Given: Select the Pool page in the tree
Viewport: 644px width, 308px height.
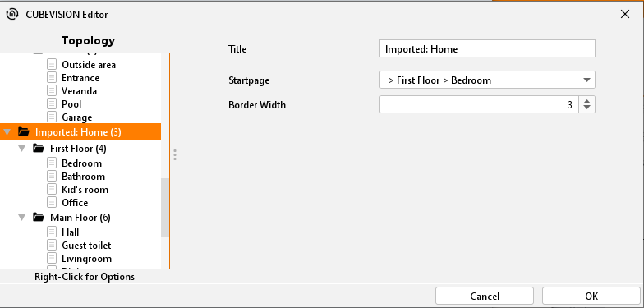Looking at the screenshot, I should [72, 103].
